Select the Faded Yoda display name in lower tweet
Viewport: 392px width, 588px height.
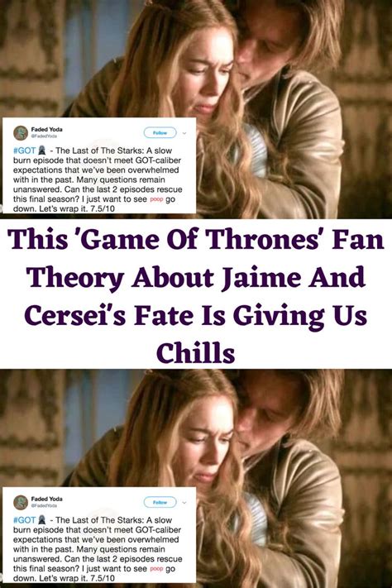pyautogui.click(x=47, y=499)
